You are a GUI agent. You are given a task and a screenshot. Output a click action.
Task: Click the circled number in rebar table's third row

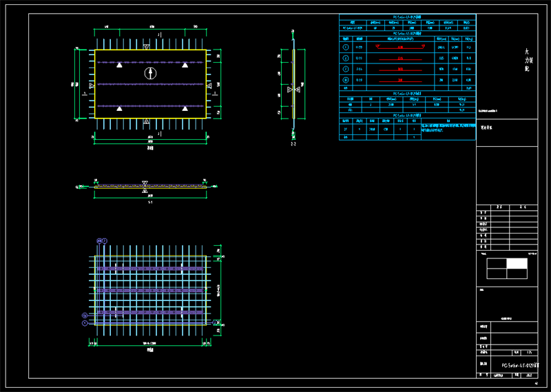tap(346, 69)
